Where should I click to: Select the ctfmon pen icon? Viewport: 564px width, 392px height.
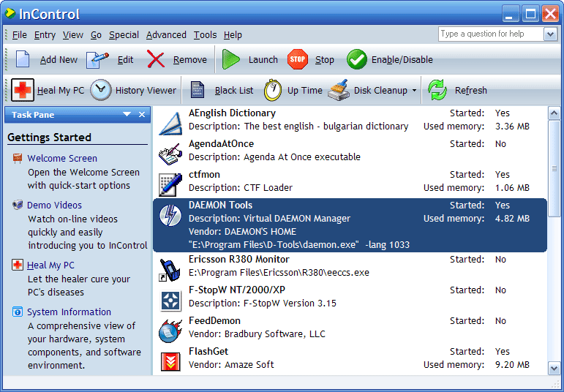point(170,185)
